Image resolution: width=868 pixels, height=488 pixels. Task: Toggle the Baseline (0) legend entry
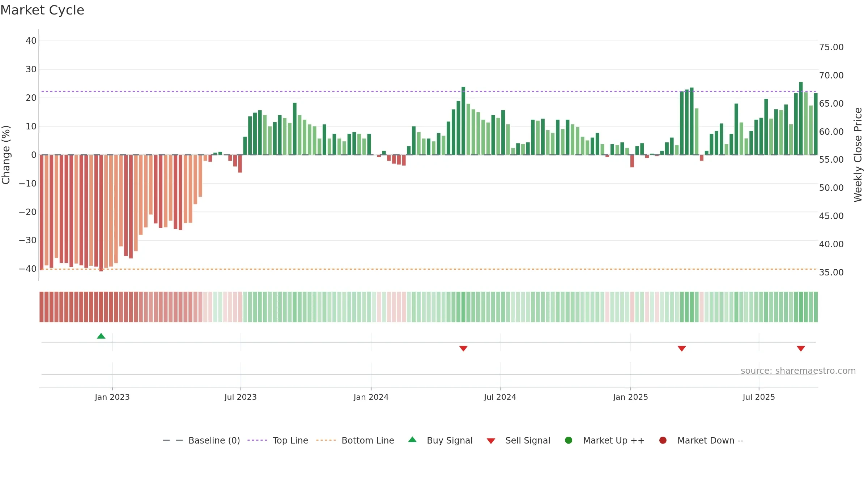pyautogui.click(x=201, y=440)
